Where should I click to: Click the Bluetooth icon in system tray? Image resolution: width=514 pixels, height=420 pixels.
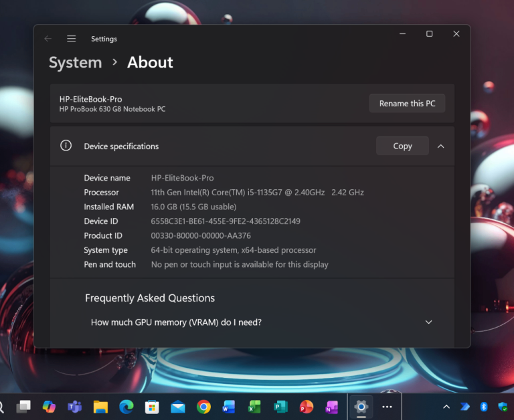coord(484,407)
